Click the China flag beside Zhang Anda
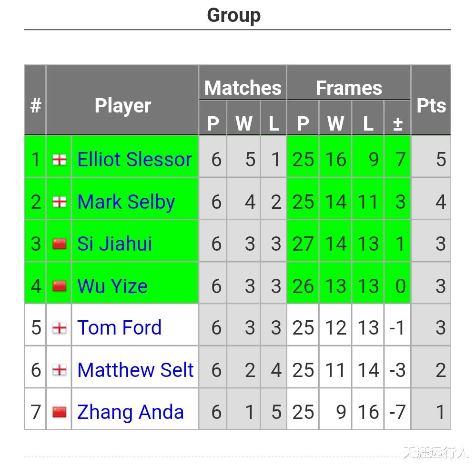Image resolution: width=476 pixels, height=468 pixels. [x=59, y=412]
